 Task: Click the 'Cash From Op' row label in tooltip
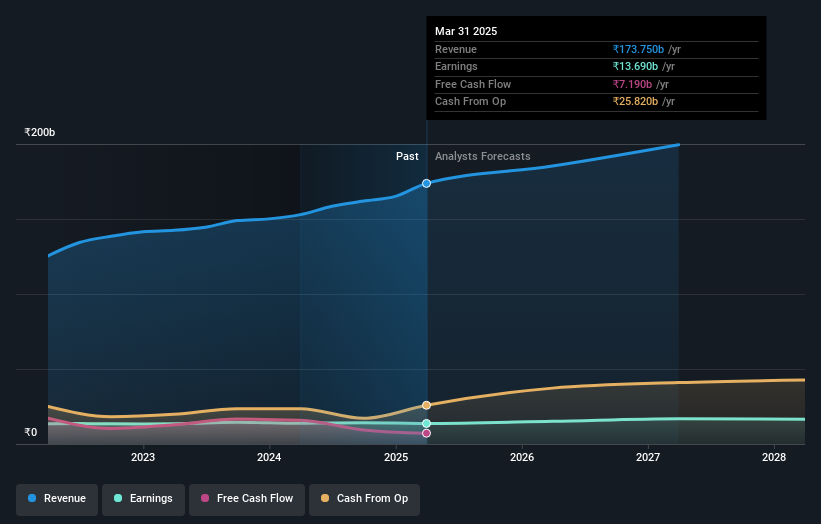point(470,102)
